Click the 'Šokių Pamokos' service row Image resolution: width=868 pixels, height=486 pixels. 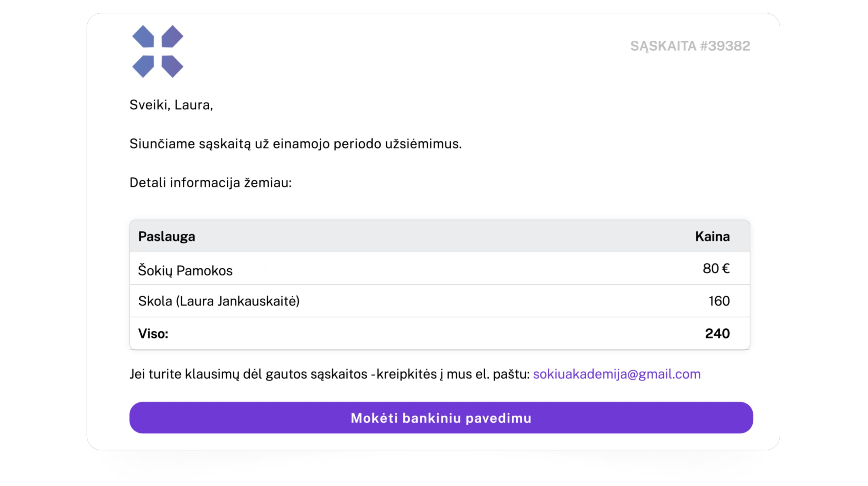[440, 269]
